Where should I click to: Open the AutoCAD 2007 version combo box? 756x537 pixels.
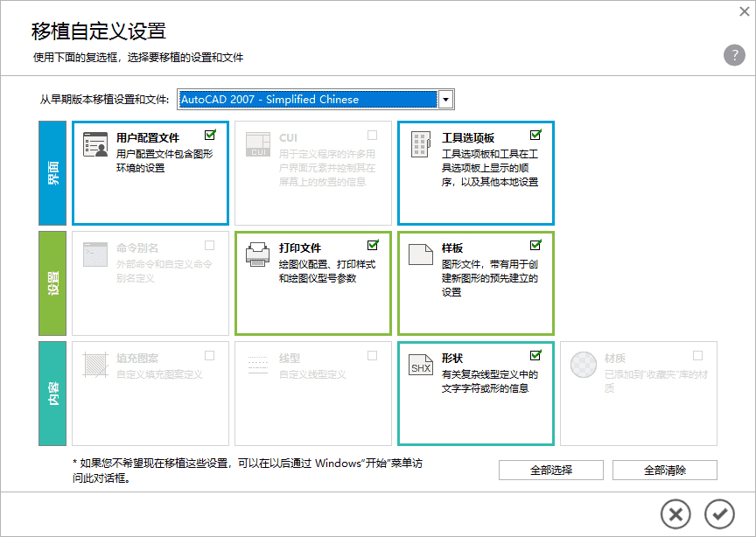tap(307, 100)
